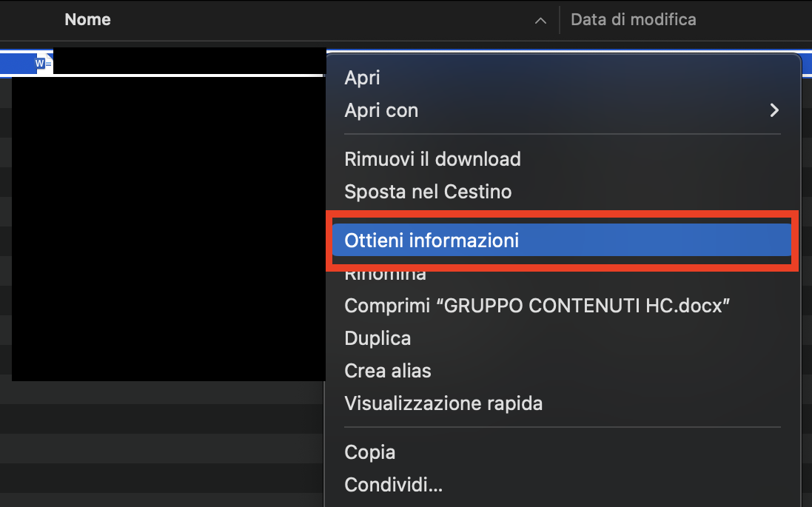The width and height of the screenshot is (812, 507).
Task: Create an alias via "Crea alias"
Action: (388, 370)
